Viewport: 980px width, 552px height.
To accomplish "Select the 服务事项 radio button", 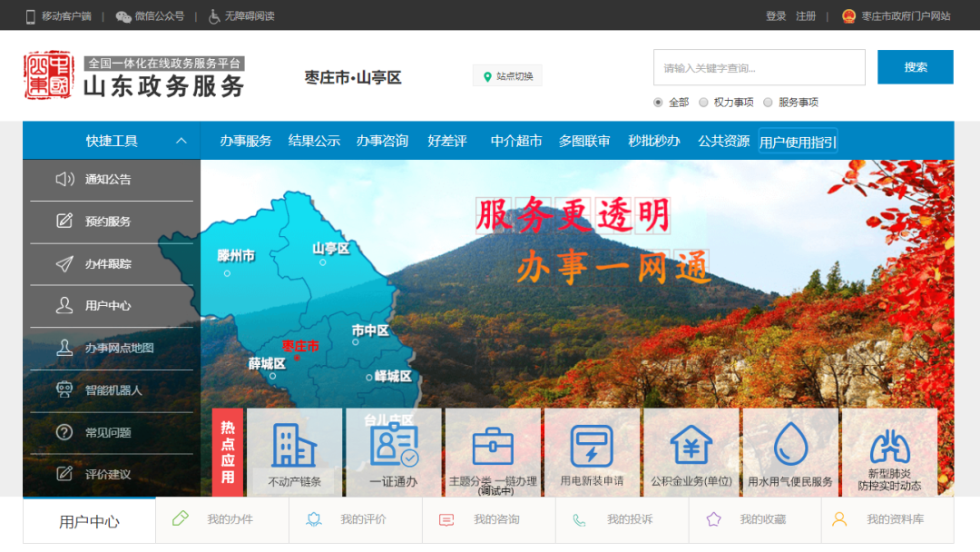I will tap(768, 103).
